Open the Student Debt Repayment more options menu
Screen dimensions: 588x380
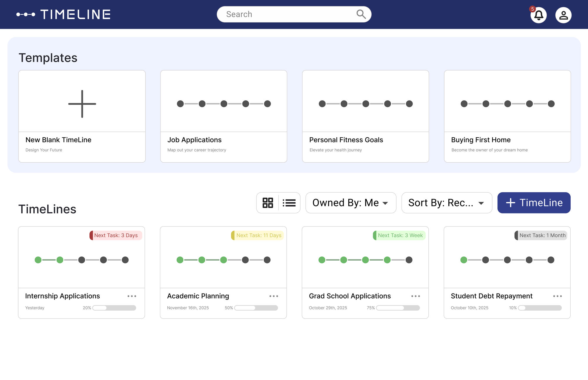pyautogui.click(x=557, y=296)
